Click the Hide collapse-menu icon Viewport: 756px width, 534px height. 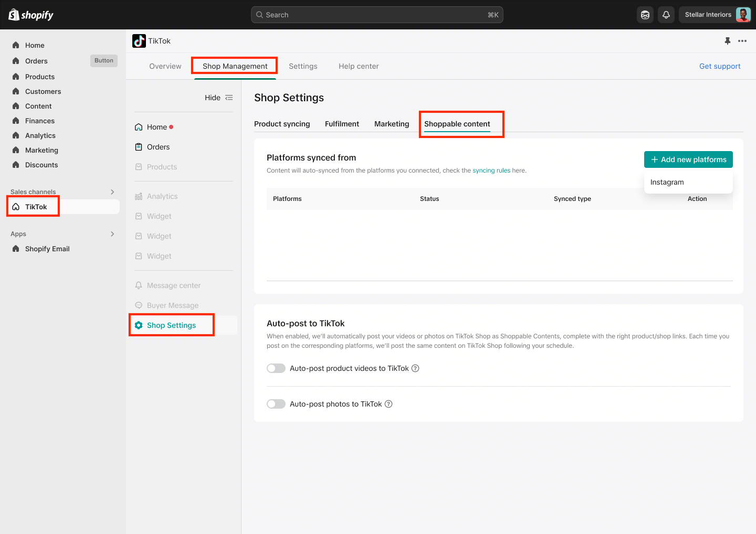(x=229, y=98)
